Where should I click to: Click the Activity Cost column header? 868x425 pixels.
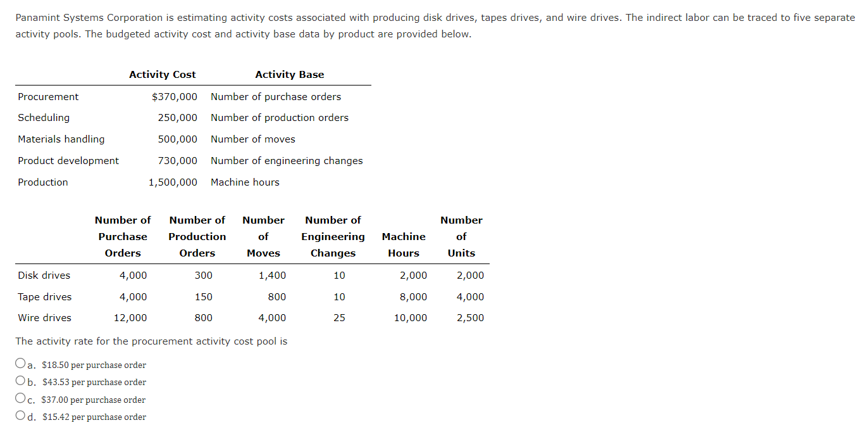(163, 74)
